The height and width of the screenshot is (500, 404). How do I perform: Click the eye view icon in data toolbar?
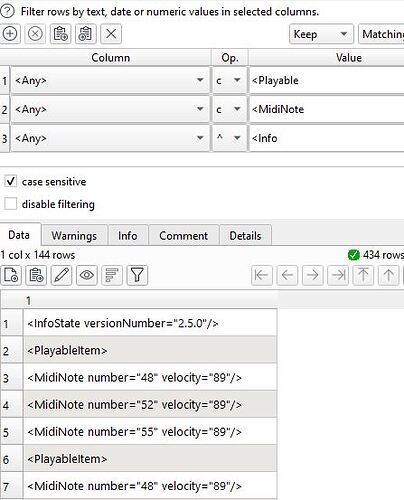87,275
